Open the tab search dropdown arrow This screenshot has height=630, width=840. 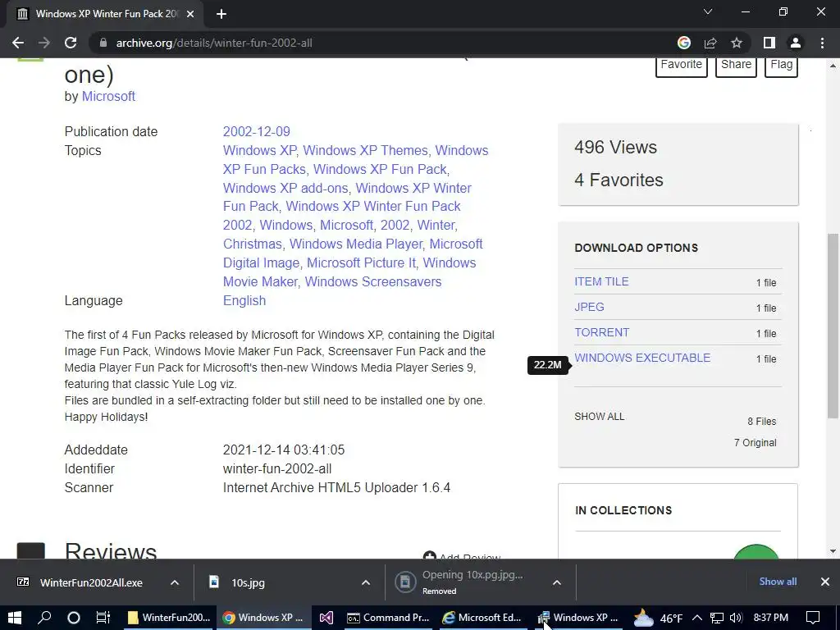(x=708, y=11)
